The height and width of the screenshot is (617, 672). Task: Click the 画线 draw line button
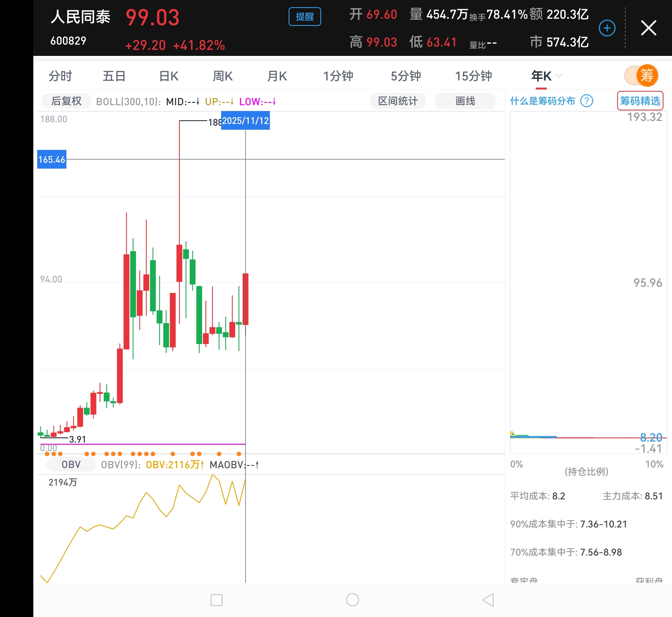[x=465, y=101]
